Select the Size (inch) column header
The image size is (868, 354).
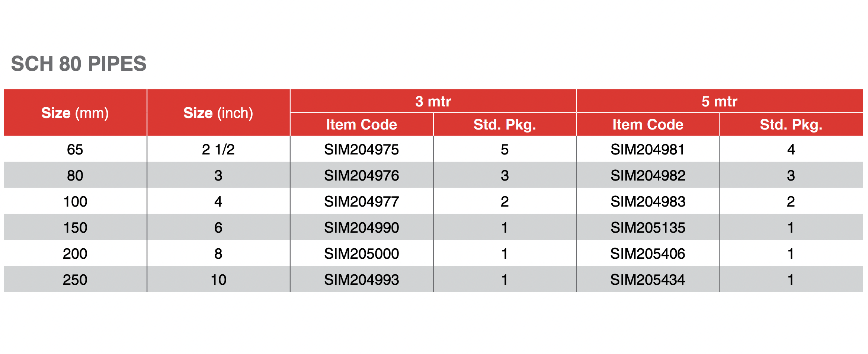218,113
